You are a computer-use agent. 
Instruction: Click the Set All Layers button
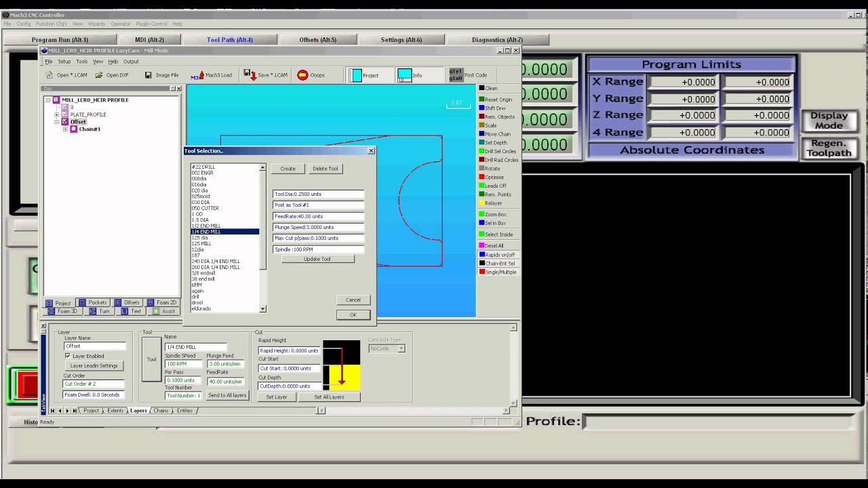[329, 397]
